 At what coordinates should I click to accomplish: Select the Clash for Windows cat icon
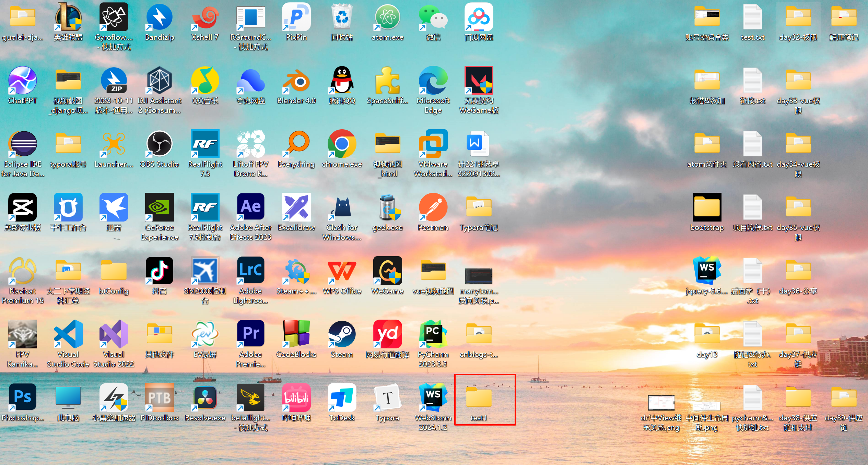pyautogui.click(x=342, y=207)
